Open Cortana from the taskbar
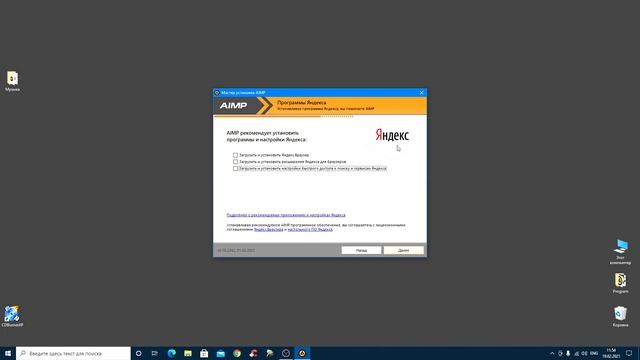The image size is (640, 360). pyautogui.click(x=138, y=353)
